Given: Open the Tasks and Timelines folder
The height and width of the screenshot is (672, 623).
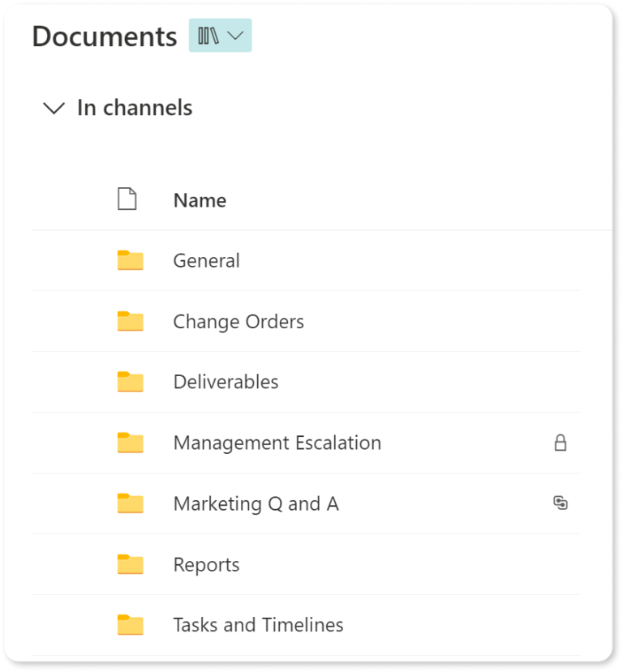Looking at the screenshot, I should tap(258, 625).
